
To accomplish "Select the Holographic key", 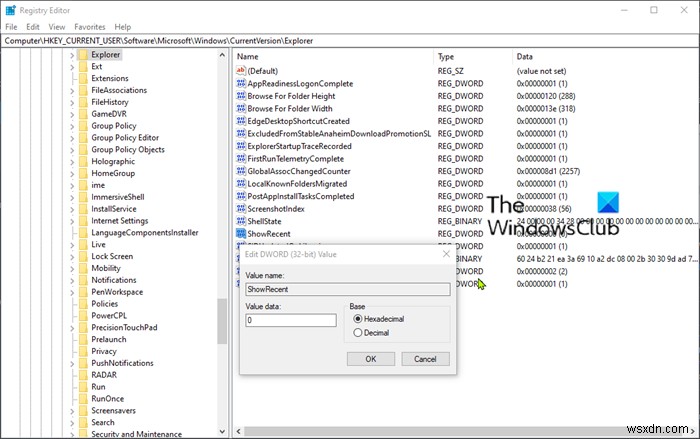I will point(113,161).
